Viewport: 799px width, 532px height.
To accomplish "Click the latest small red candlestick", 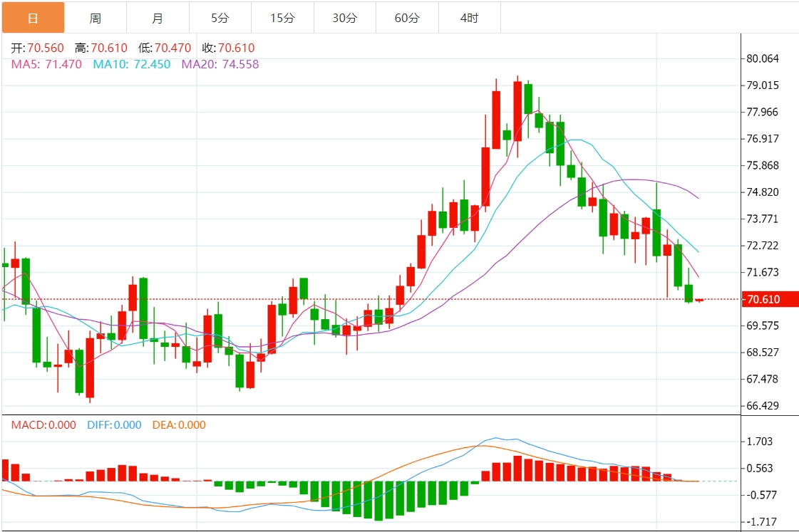I will coord(699,301).
